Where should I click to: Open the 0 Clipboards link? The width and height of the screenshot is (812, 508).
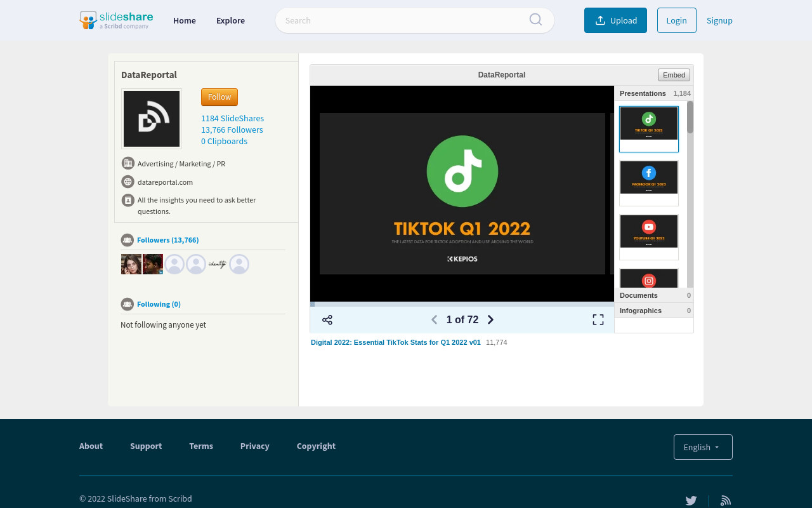click(x=224, y=141)
